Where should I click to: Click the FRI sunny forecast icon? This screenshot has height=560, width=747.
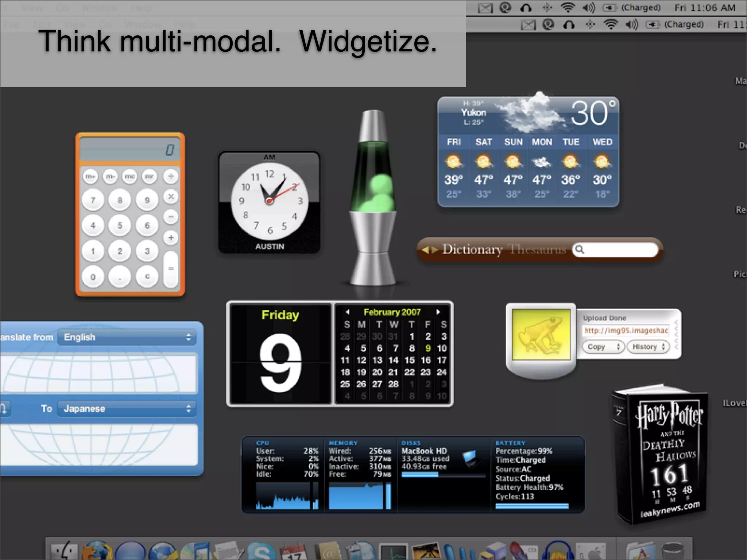(453, 162)
